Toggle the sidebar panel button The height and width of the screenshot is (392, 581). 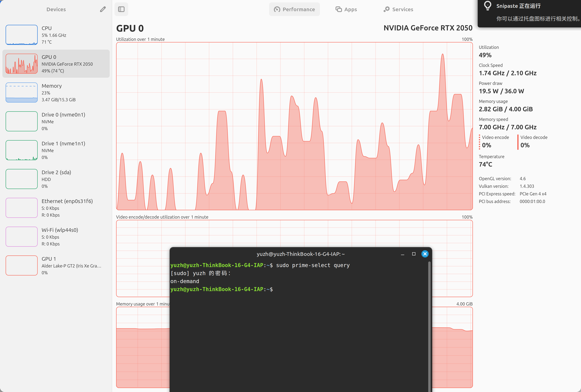point(121,9)
